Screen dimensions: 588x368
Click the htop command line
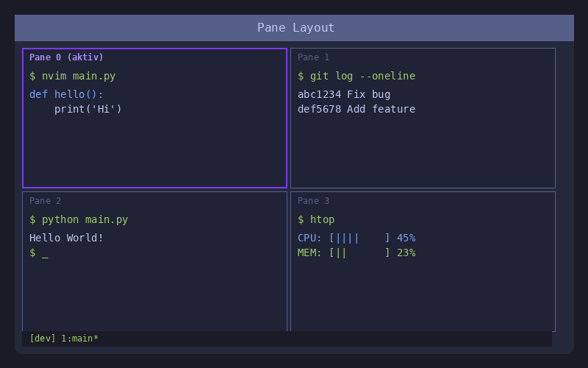point(316,219)
